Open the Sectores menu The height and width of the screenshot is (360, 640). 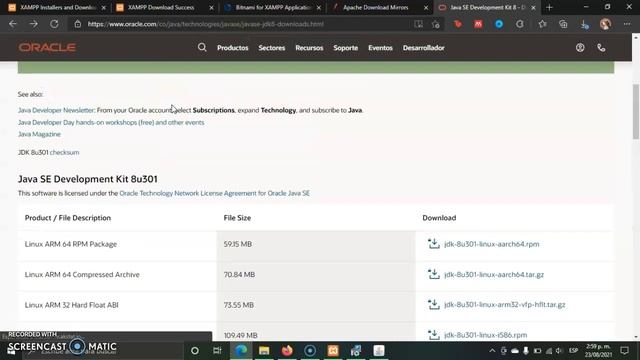[x=271, y=48]
